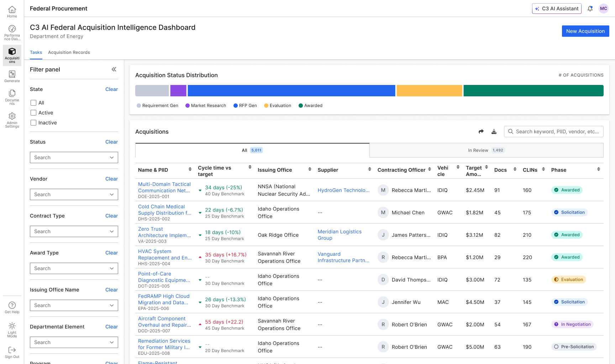Clear the Issuing Office Name filter
Viewport: 615px width, 364px height.
pyautogui.click(x=111, y=290)
